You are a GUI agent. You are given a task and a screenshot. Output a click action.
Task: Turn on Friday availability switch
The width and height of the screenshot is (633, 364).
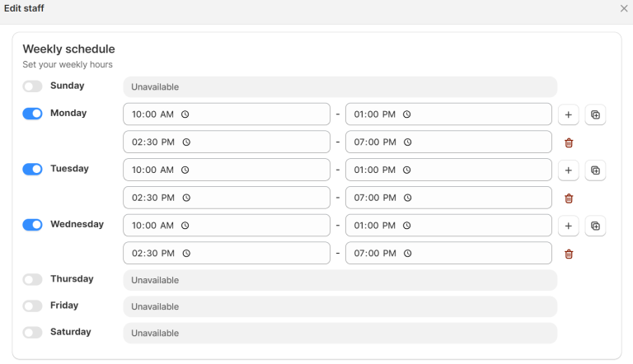pyautogui.click(x=32, y=306)
